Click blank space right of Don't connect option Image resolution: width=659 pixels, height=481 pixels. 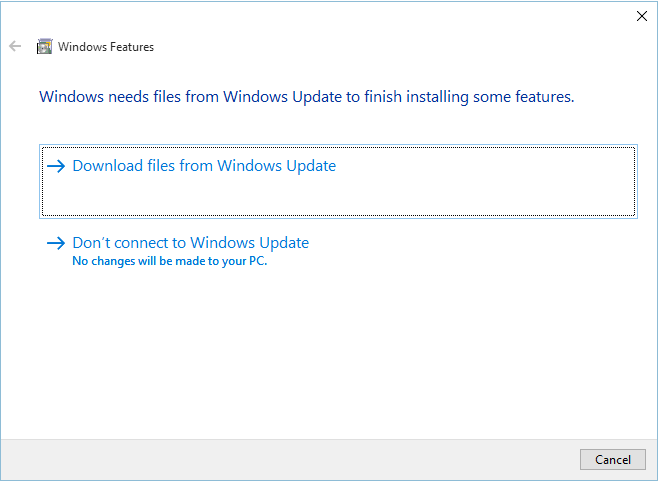tap(471, 250)
